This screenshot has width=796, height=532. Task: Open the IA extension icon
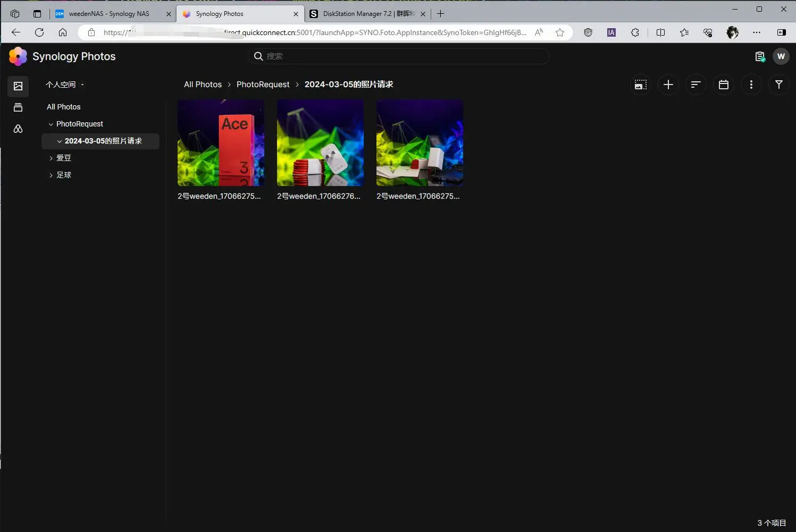611,32
